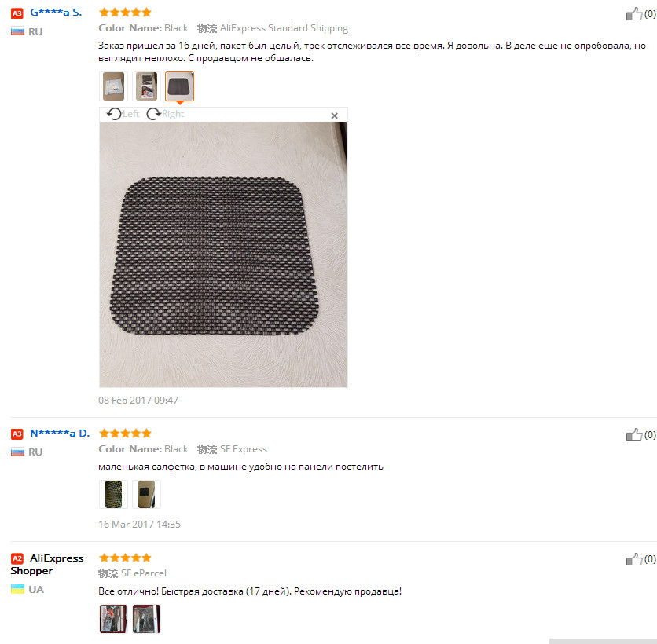Click the enlarged black mat photo

223,254
